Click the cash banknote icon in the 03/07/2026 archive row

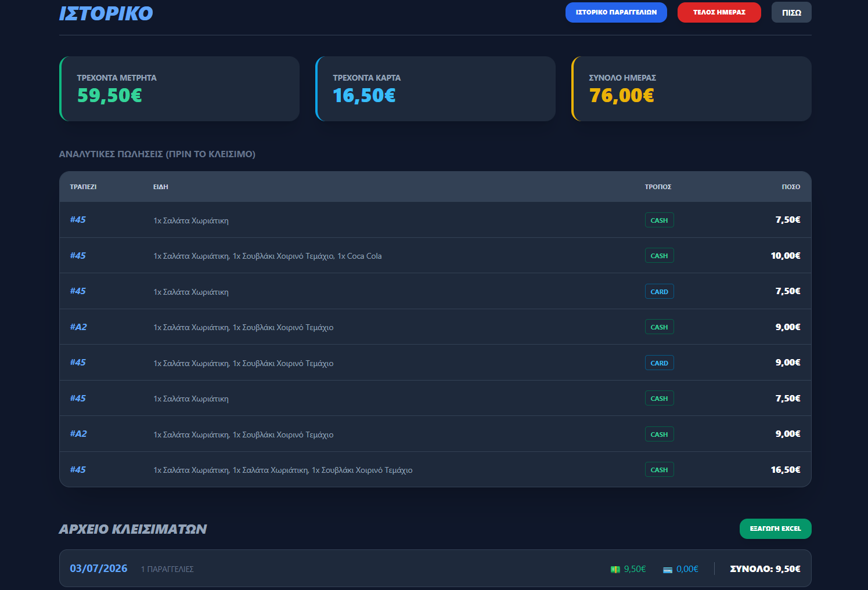[615, 570]
